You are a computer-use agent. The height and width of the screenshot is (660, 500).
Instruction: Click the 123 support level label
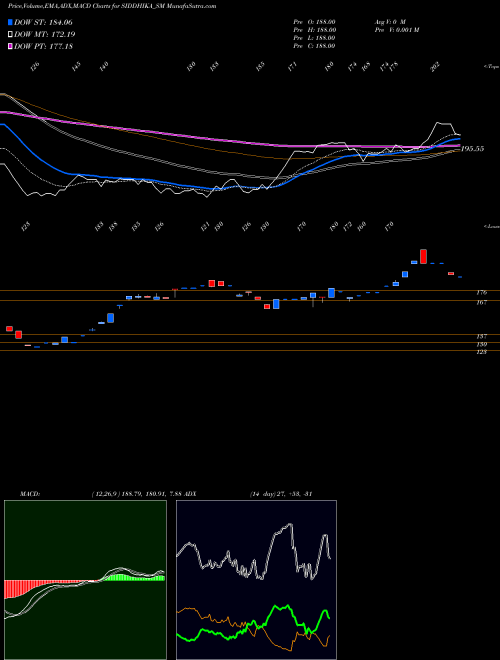482,352
